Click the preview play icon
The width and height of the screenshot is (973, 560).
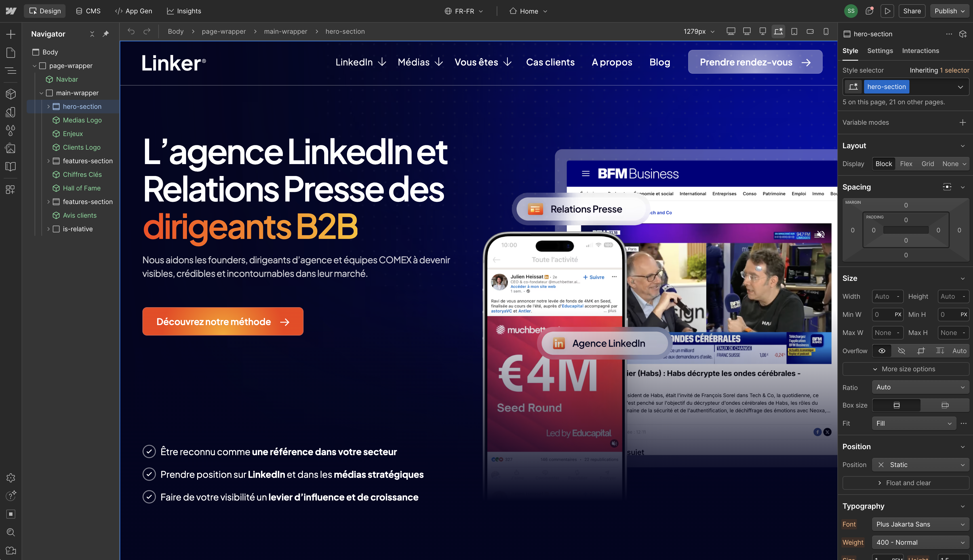(x=887, y=11)
